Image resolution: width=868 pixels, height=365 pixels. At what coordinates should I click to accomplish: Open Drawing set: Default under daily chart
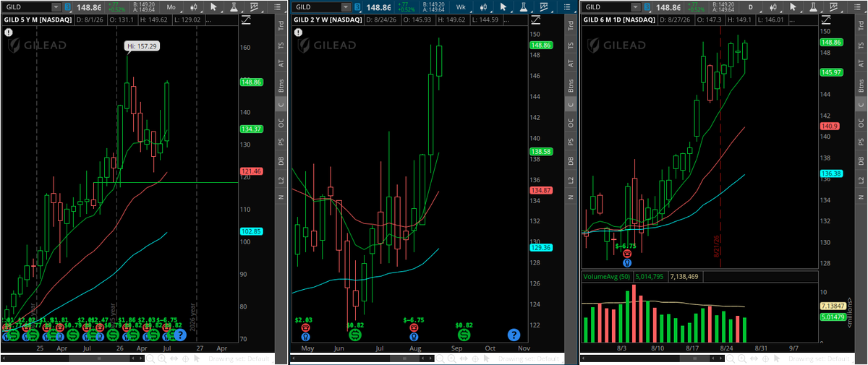pos(819,358)
